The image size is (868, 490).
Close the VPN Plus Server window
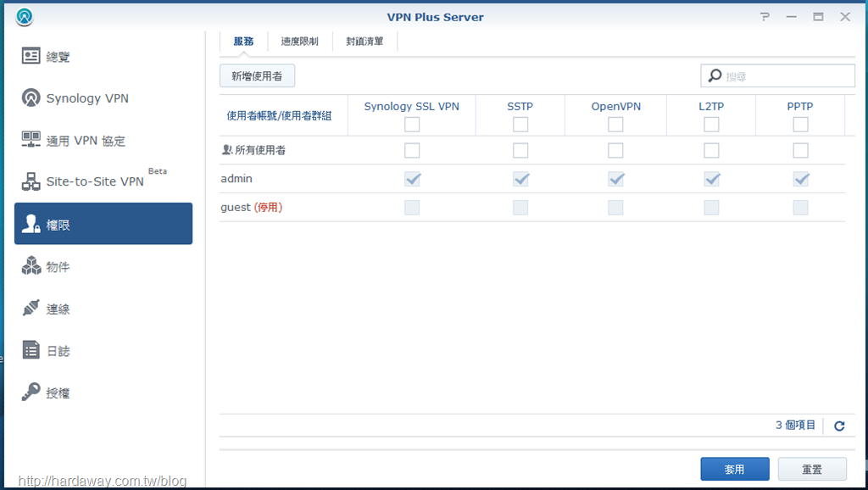[845, 17]
